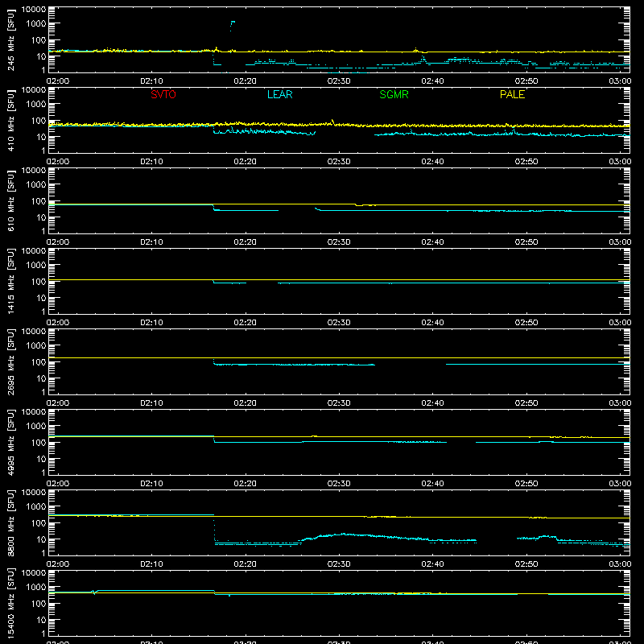Click the '1000' tick on the 410 MHz axis
The image size is (644, 644).
coord(36,105)
